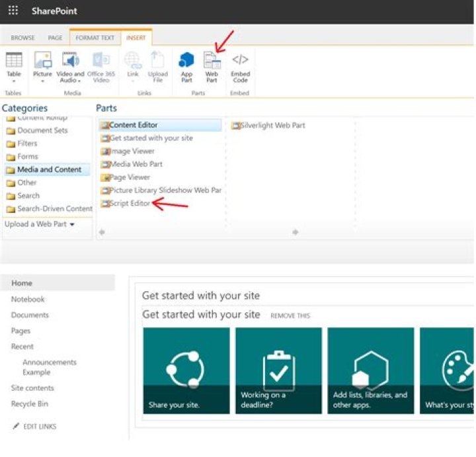The height and width of the screenshot is (457, 476).
Task: Select the Search category folder
Action: pyautogui.click(x=23, y=196)
